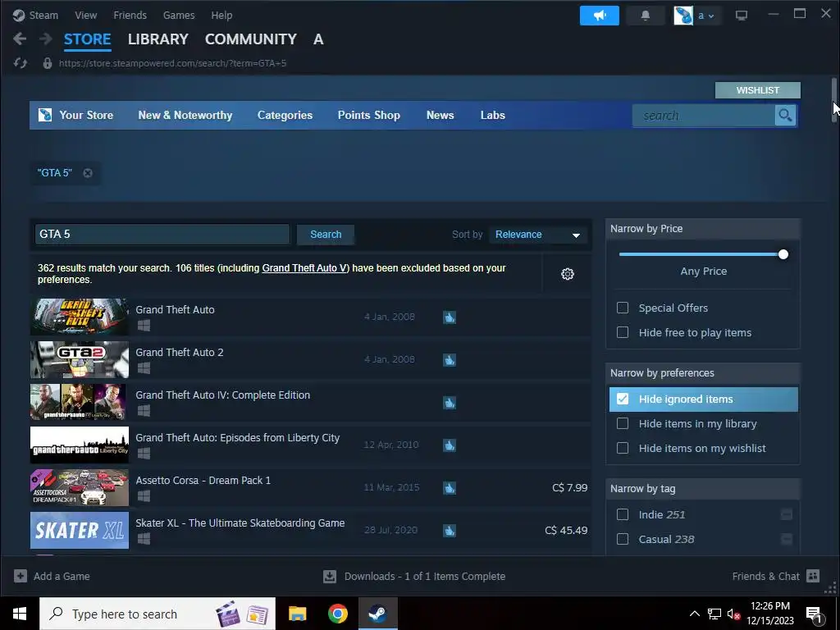Open the Help menu

coord(221,15)
